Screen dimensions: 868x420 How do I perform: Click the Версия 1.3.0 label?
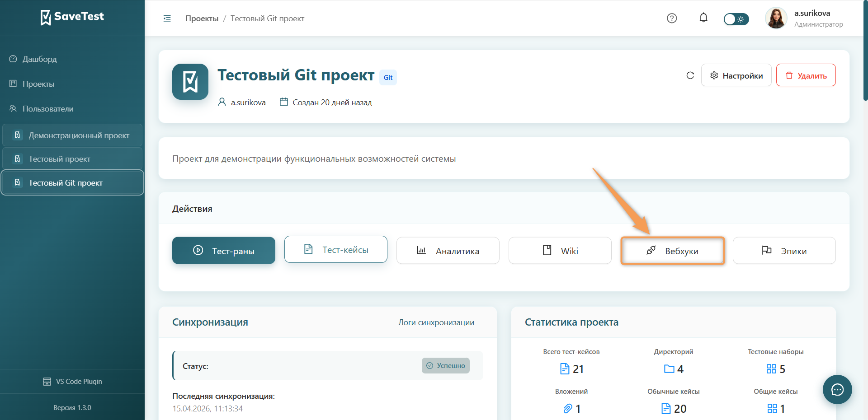[x=72, y=408]
